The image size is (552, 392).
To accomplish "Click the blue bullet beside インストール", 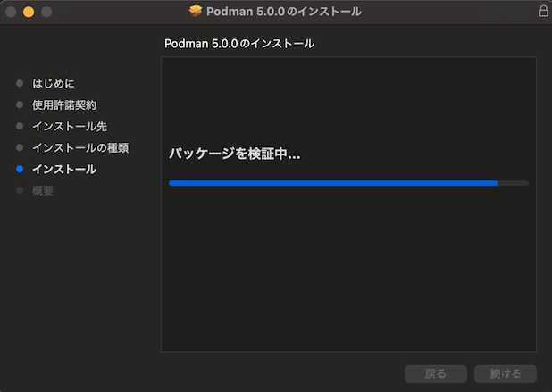I will pyautogui.click(x=20, y=170).
